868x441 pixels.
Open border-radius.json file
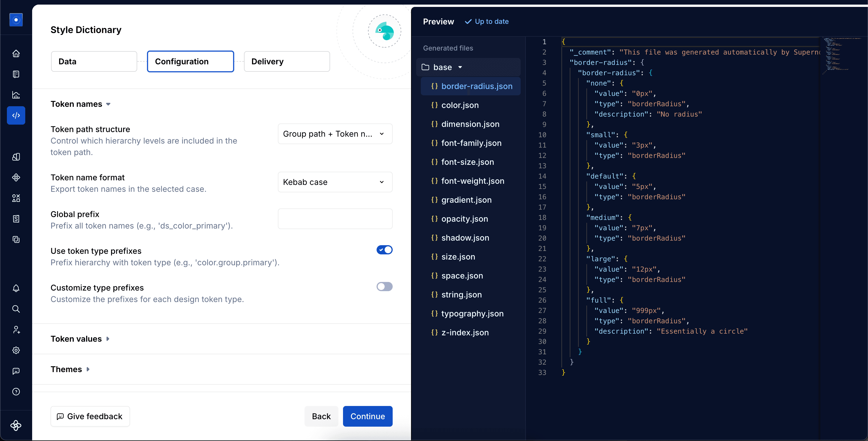(470, 86)
